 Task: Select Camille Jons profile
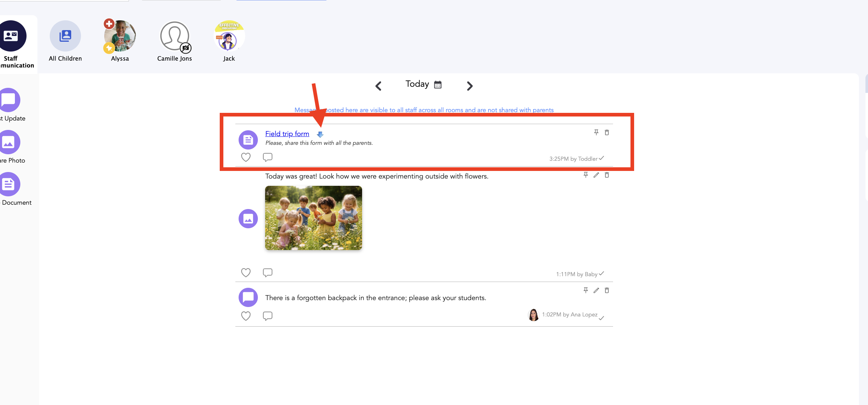[175, 36]
